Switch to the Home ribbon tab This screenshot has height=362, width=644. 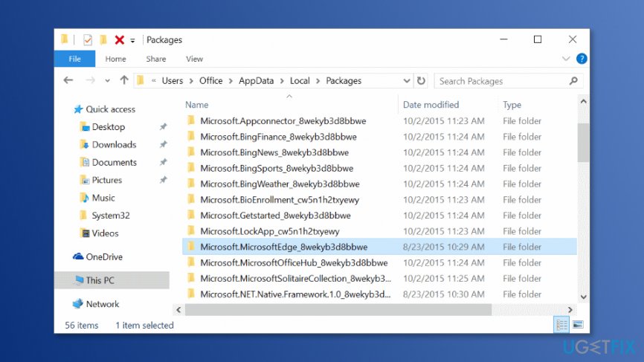click(115, 59)
